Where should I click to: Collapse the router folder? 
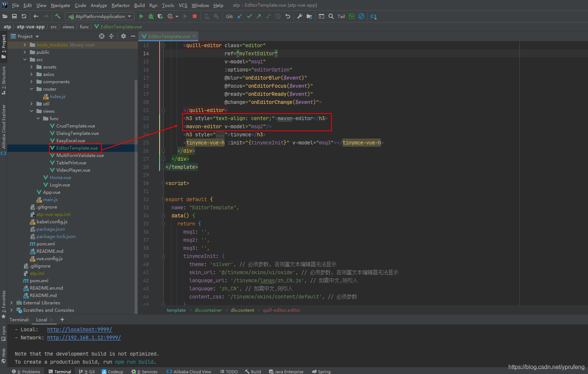pyautogui.click(x=31, y=89)
